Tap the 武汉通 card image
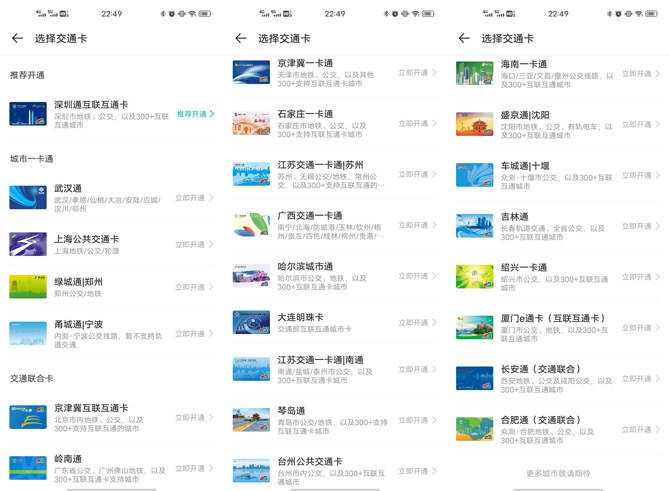670x491 pixels. tap(28, 197)
